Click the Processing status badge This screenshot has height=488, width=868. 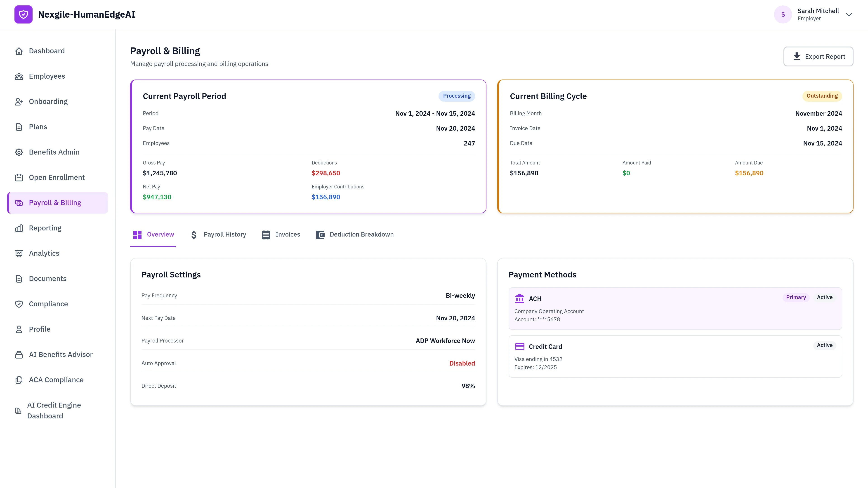[457, 96]
